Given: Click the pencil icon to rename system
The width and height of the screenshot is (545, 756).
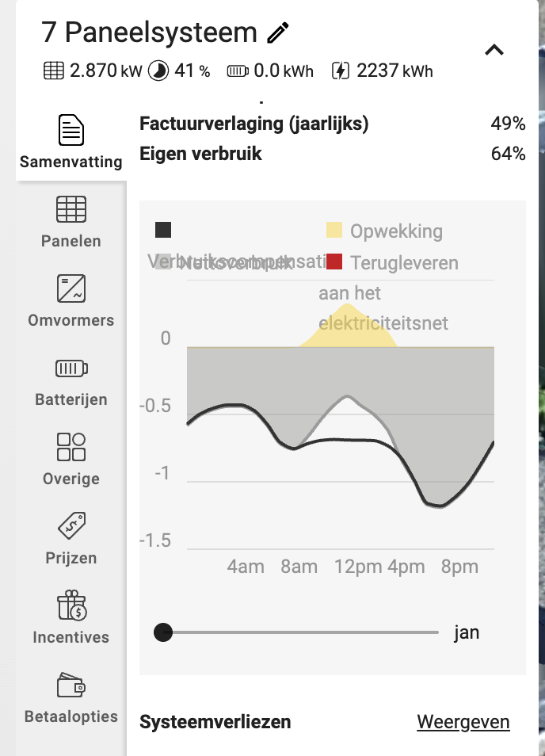Looking at the screenshot, I should pos(278,32).
